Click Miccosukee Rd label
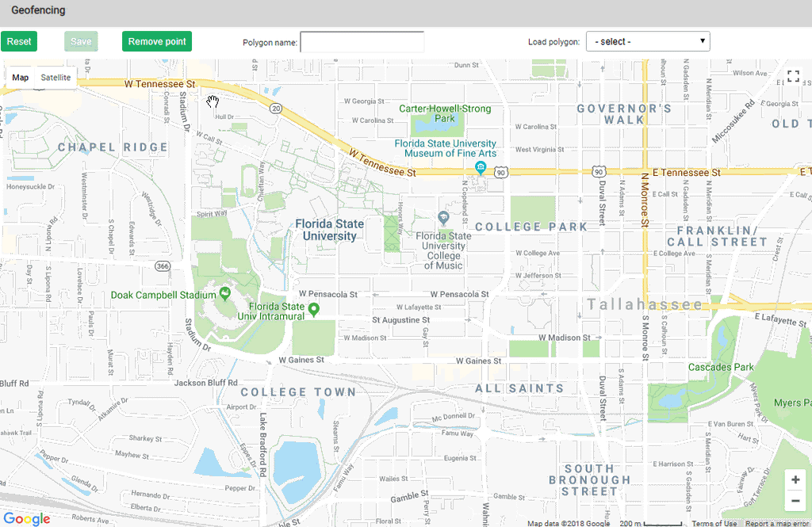This screenshot has width=812, height=527. (733, 121)
